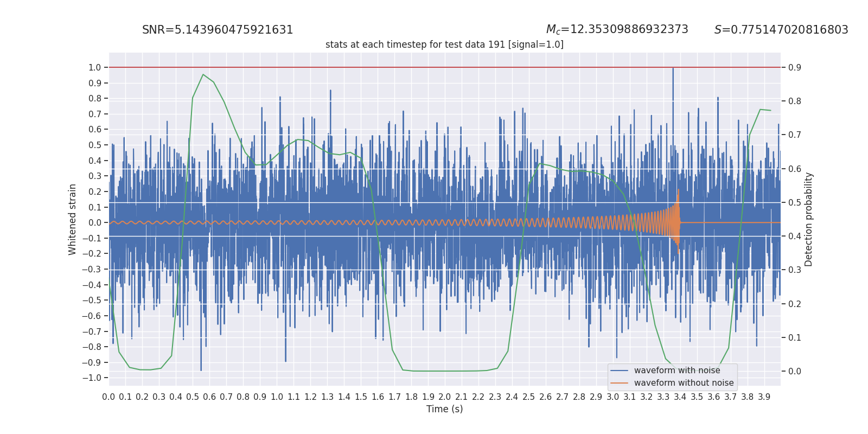The image size is (868, 434).
Task: Select the −1.0 strain tick label
Action: pos(91,378)
